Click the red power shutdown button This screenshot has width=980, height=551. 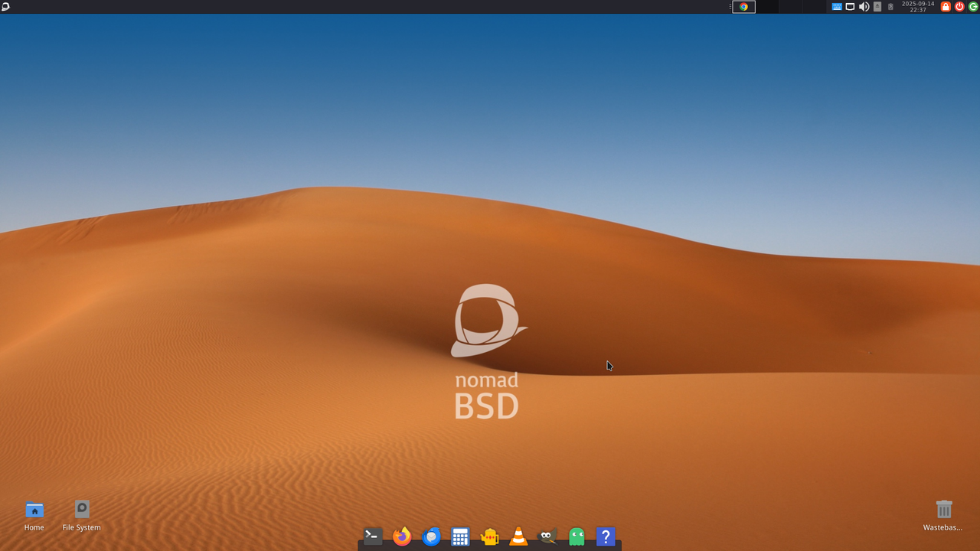coord(959,7)
